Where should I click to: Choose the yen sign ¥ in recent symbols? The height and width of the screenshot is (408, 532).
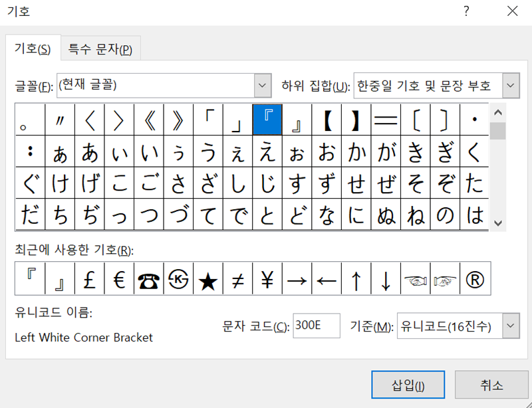point(267,278)
